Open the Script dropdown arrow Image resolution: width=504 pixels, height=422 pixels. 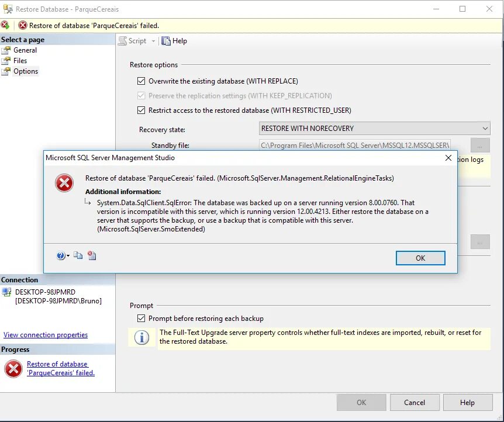(x=153, y=41)
